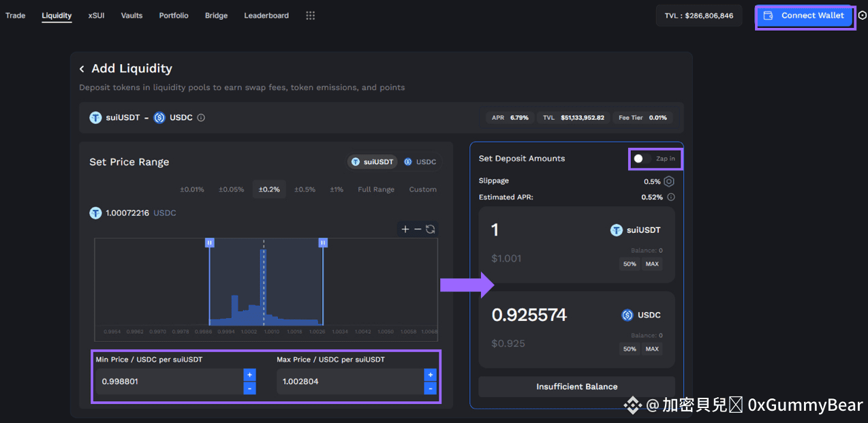
Task: Click the Connect Wallet button
Action: coord(805,16)
